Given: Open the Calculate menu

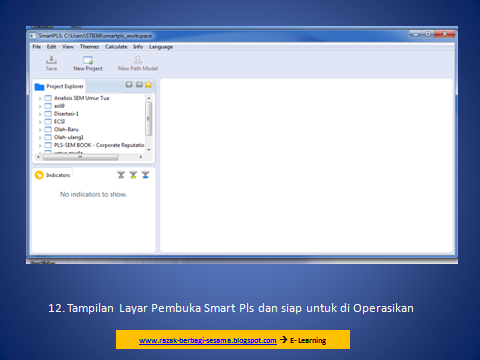Looking at the screenshot, I should pos(116,47).
